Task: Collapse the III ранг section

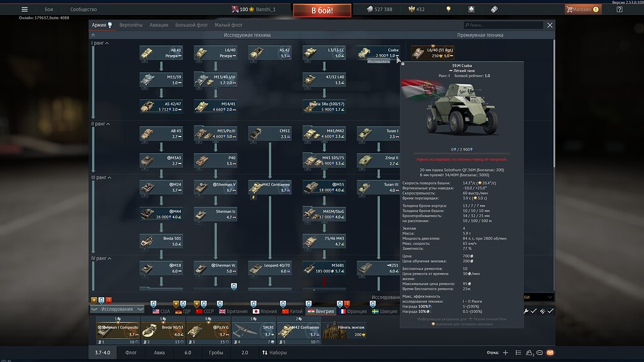Action: pos(109,177)
